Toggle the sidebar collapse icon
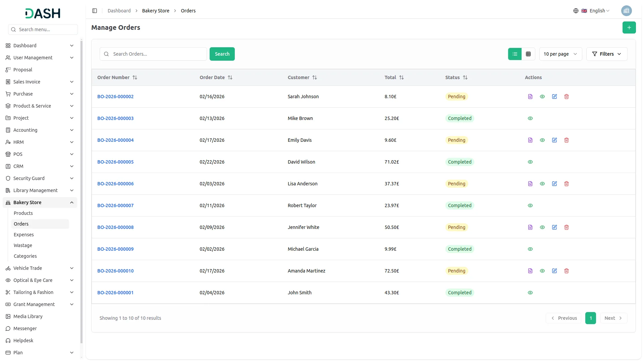644x362 pixels. pos(95,11)
